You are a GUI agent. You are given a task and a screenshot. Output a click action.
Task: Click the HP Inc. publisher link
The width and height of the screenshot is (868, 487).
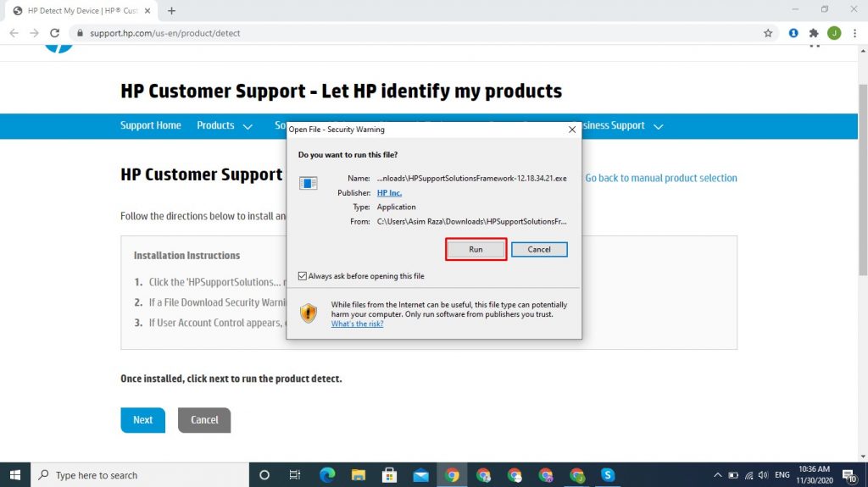[x=389, y=193]
